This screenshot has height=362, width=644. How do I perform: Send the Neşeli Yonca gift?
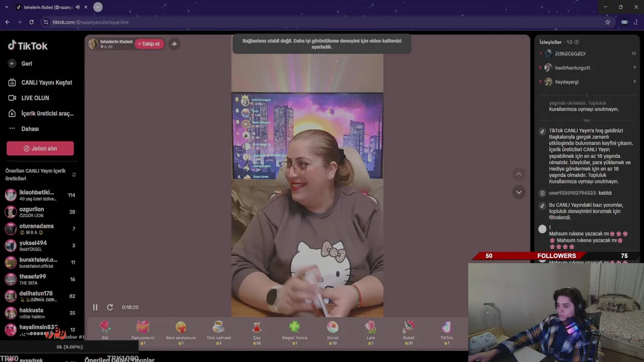[x=294, y=332]
